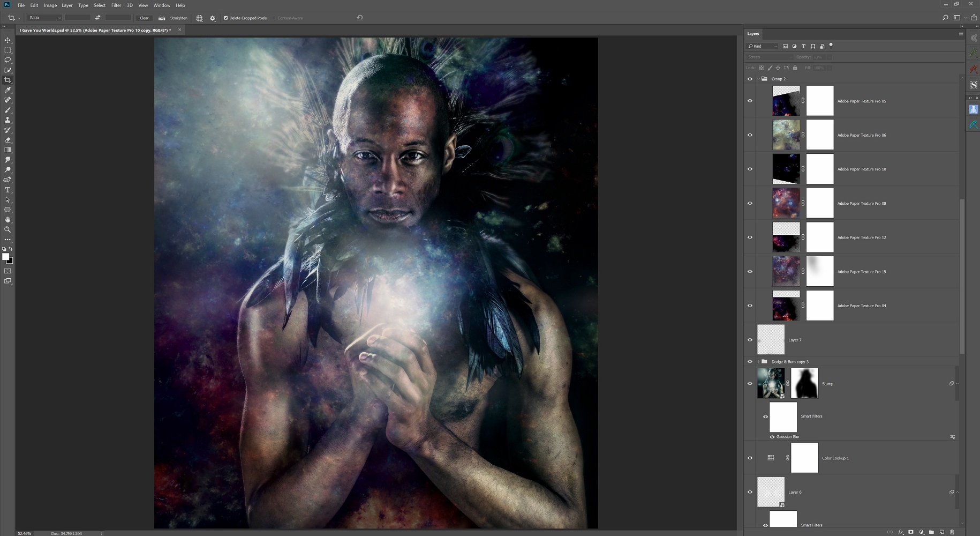Open the Image menu
The width and height of the screenshot is (980, 536).
pos(50,5)
